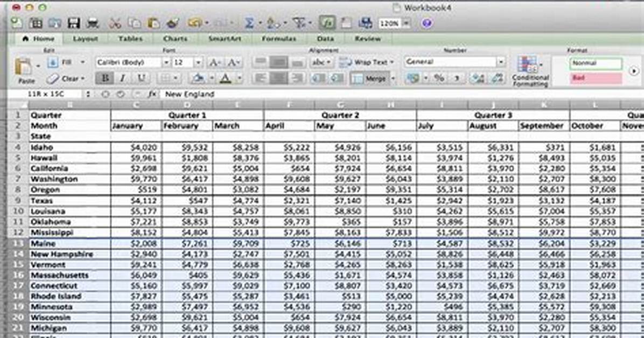
Task: Switch to the Charts tab
Action: (176, 39)
